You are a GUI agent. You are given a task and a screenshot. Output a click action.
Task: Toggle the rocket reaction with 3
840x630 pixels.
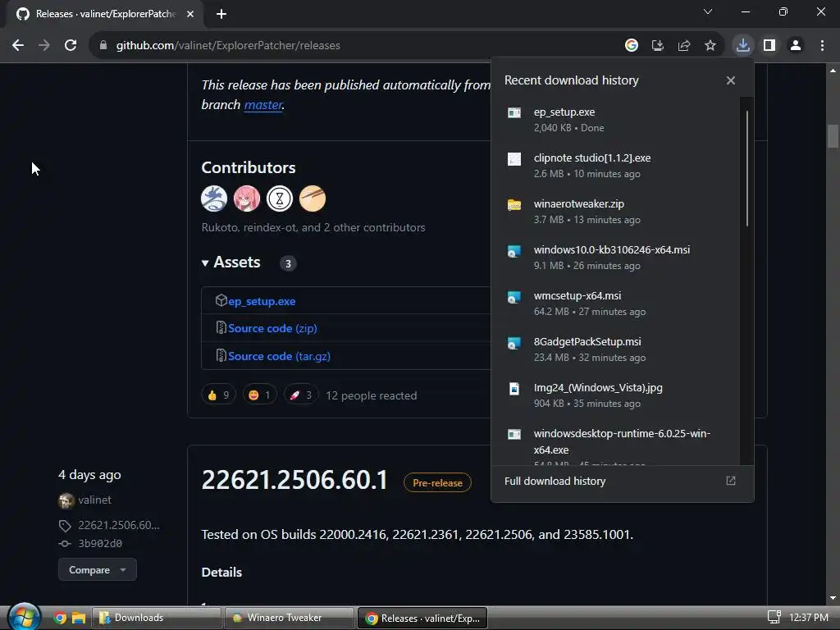pyautogui.click(x=301, y=395)
